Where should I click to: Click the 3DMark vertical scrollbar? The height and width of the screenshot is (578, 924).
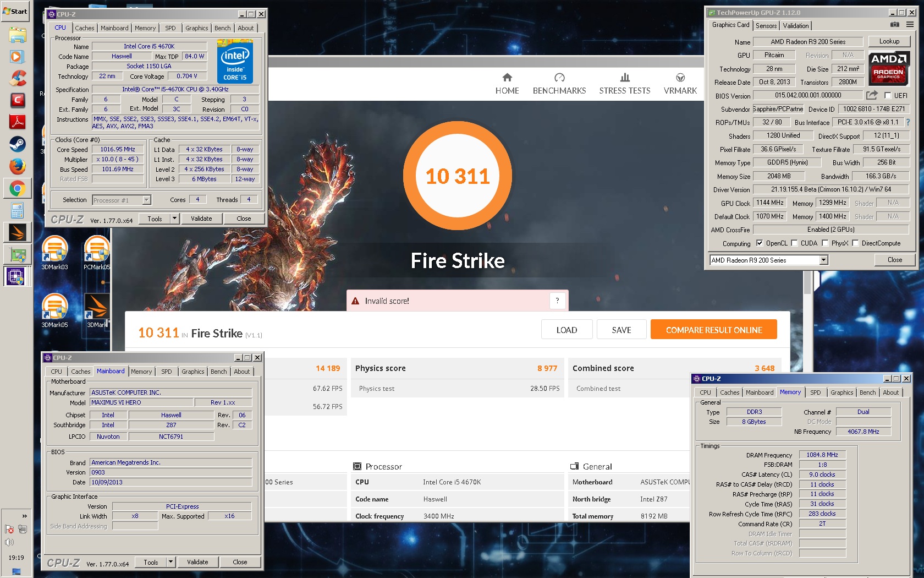click(x=807, y=283)
